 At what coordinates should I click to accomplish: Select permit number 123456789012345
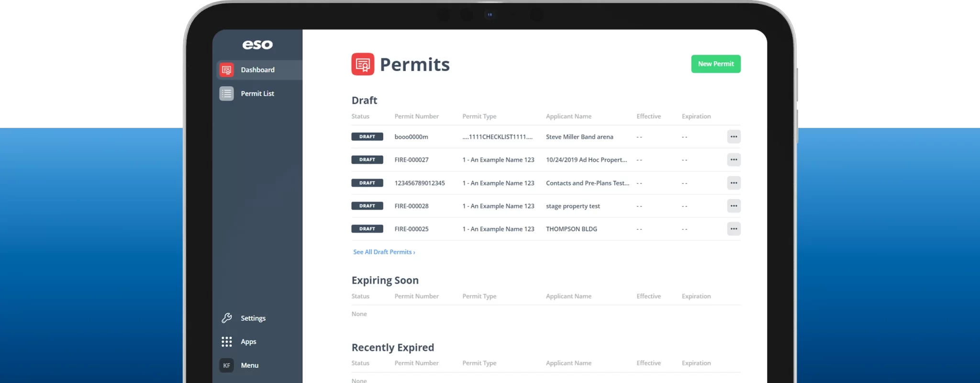point(420,183)
